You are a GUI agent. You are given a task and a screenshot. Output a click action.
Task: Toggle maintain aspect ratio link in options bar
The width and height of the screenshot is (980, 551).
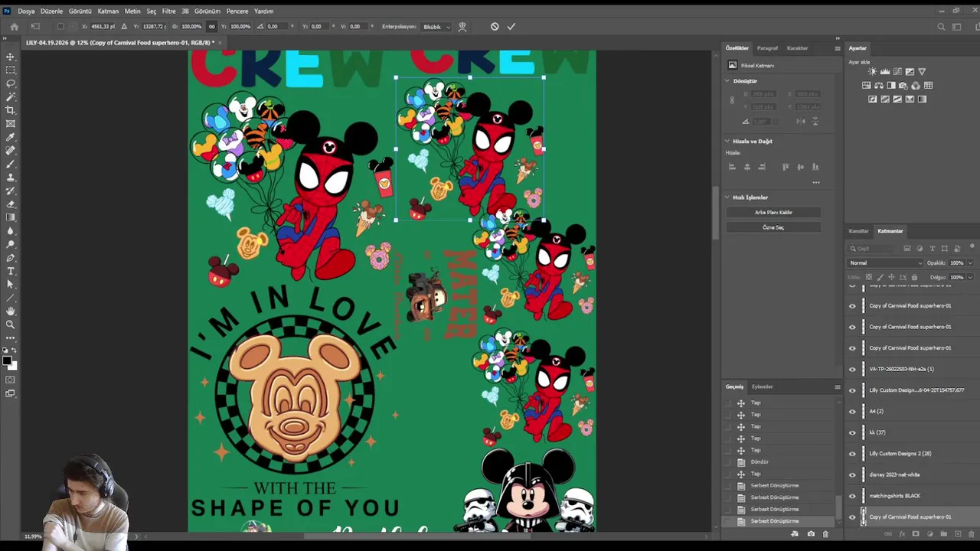(211, 26)
